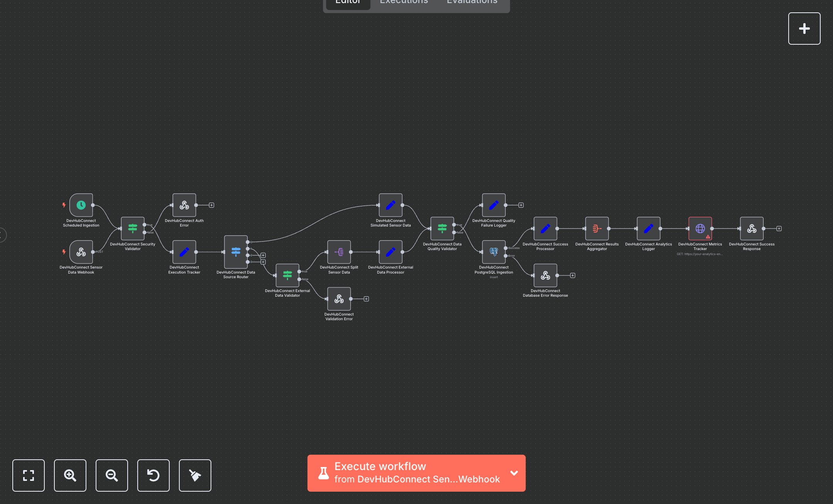Image resolution: width=833 pixels, height=504 pixels.
Task: Expand the plus connector after Database Error Response
Action: click(572, 275)
